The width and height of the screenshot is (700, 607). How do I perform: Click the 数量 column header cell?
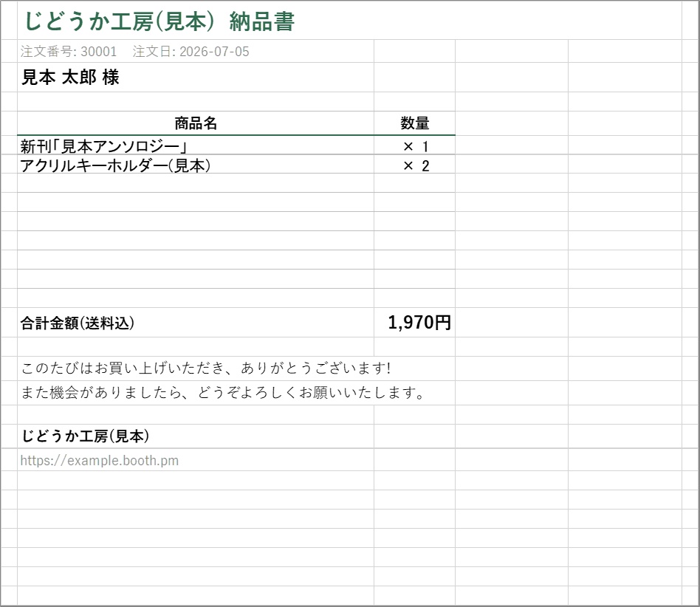tap(415, 123)
